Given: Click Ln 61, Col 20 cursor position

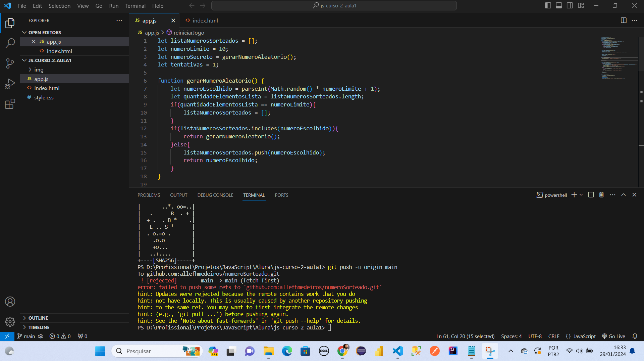Looking at the screenshot, I should click(466, 336).
